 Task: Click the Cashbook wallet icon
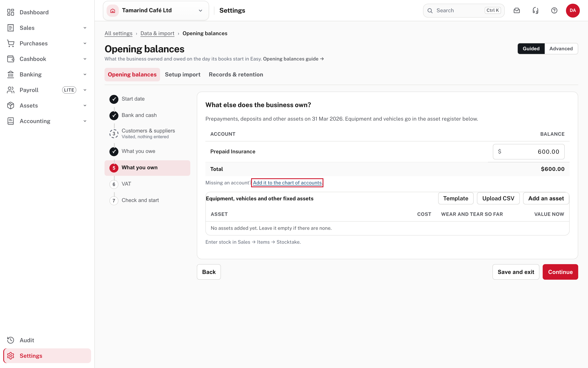coord(10,59)
